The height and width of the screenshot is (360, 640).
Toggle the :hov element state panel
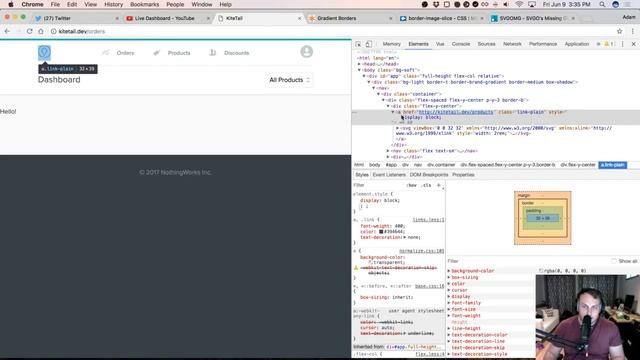(x=411, y=185)
